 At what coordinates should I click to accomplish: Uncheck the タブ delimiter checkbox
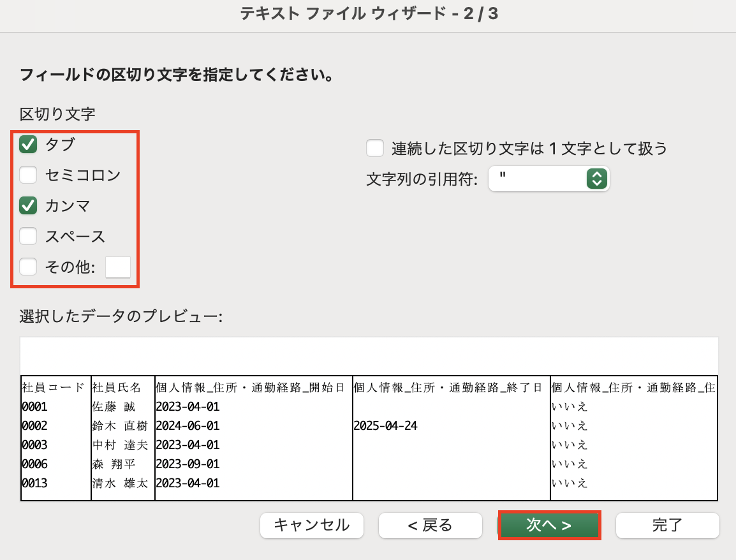click(x=28, y=145)
